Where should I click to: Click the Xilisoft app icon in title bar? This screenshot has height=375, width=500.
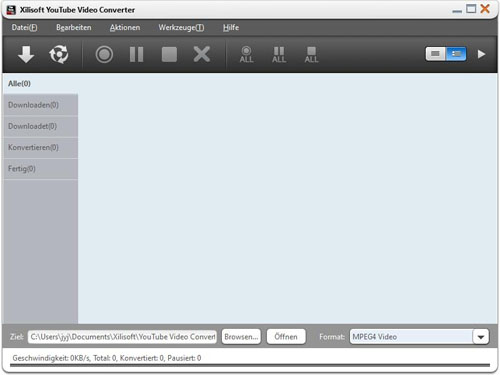[x=11, y=10]
